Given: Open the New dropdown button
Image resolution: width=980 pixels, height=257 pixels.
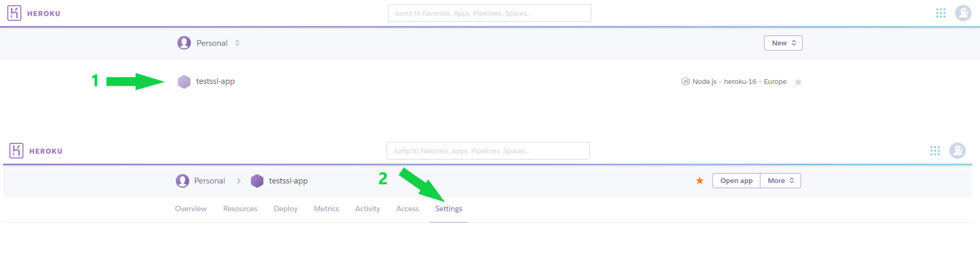Looking at the screenshot, I should click(783, 43).
